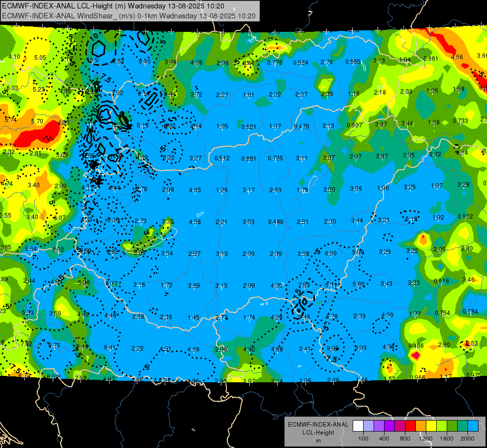Click the legend tick label 1600
Screen dimensions: 487x448
(x=447, y=439)
